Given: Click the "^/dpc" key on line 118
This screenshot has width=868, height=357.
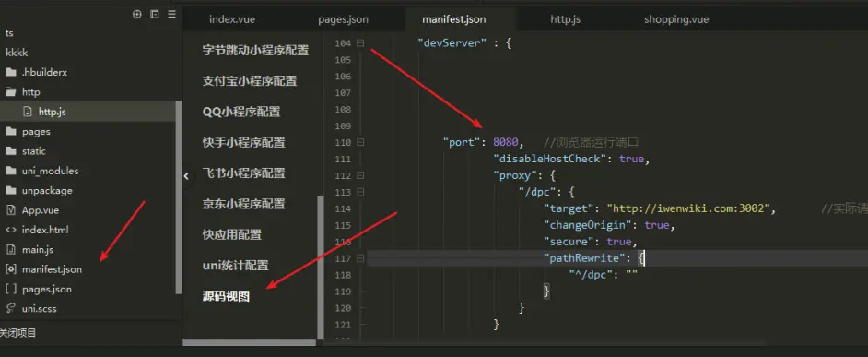Looking at the screenshot, I should tap(591, 274).
